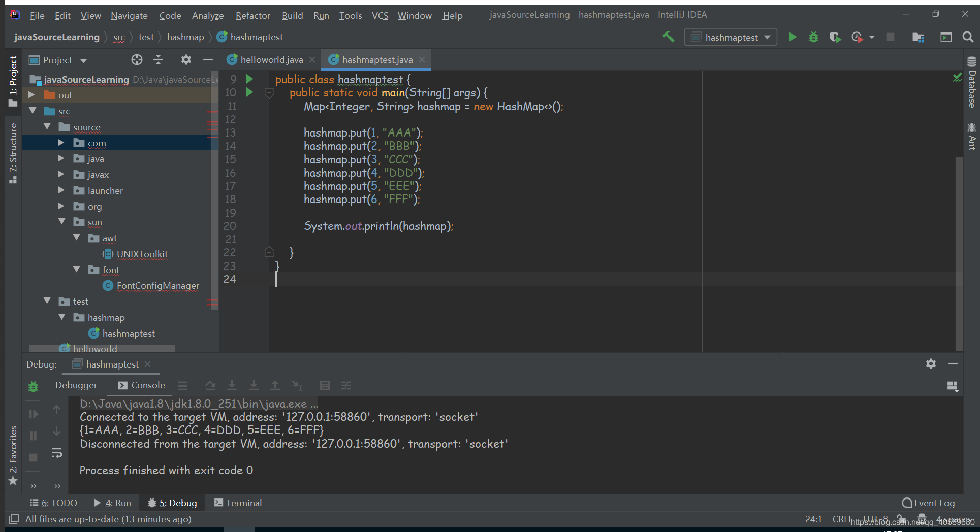This screenshot has width=980, height=532.
Task: Expand the com package
Action: tap(61, 143)
